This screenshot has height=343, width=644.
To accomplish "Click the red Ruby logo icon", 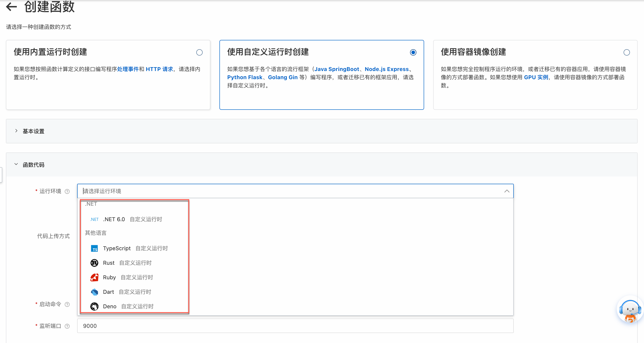I will pyautogui.click(x=94, y=277).
